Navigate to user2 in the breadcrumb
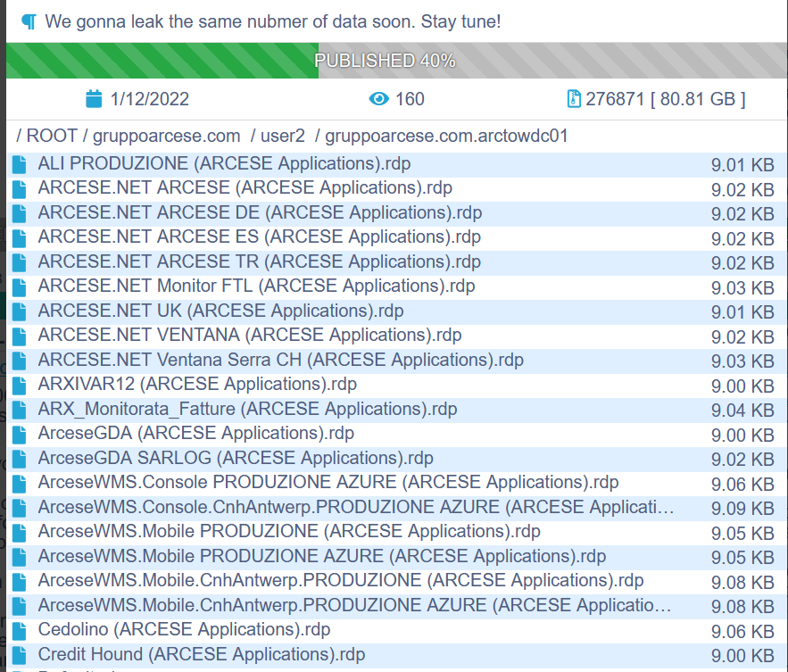Screen dimensions: 788x672 click(x=283, y=137)
